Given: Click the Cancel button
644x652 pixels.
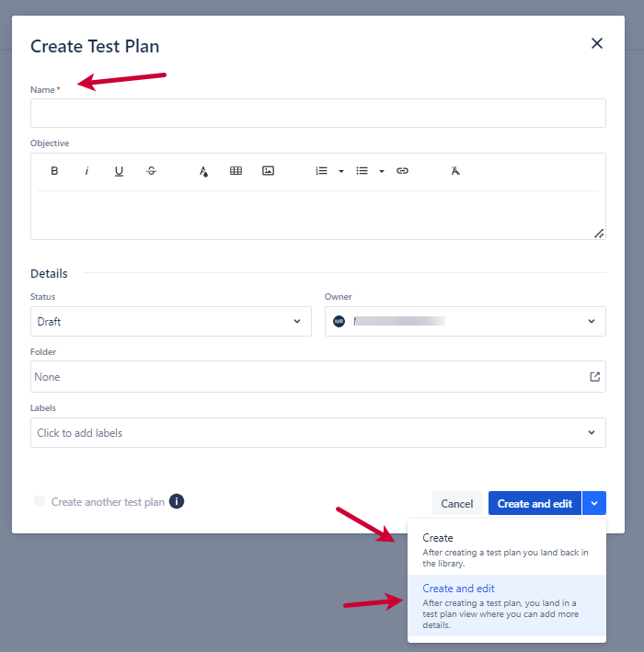Looking at the screenshot, I should pos(457,504).
